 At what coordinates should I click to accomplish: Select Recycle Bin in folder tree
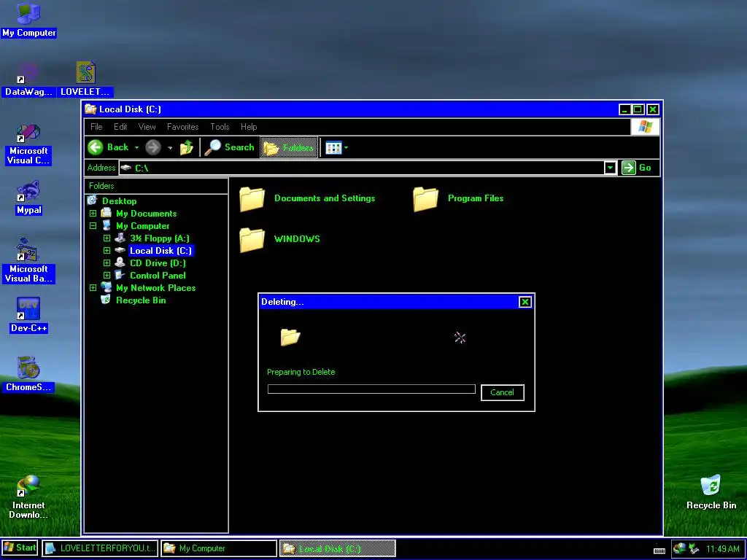[141, 300]
